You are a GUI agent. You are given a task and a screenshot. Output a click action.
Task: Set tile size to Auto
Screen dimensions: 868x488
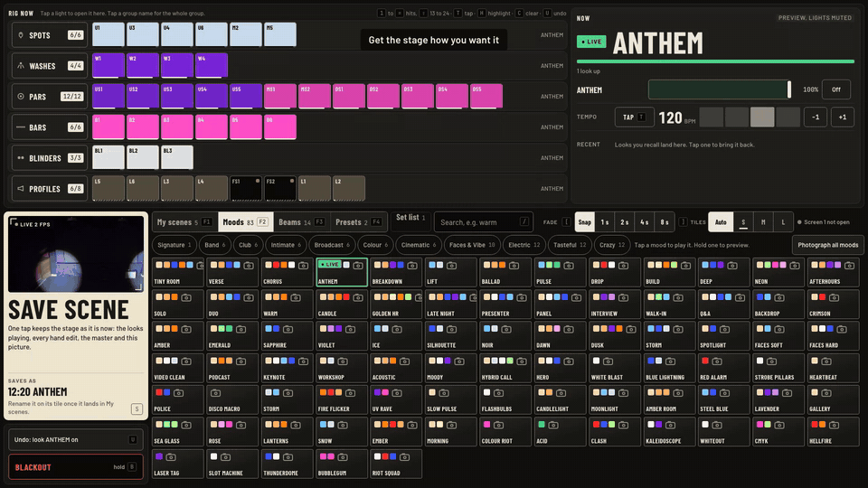721,222
